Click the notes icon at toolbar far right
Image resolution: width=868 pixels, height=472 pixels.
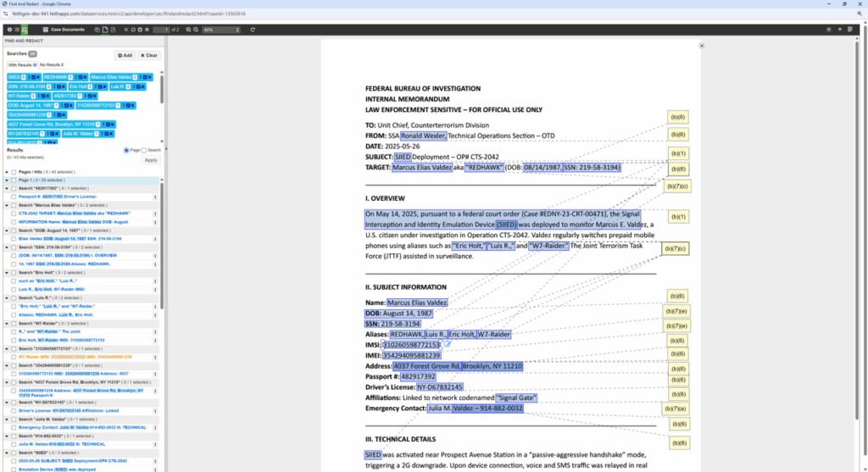coord(849,30)
